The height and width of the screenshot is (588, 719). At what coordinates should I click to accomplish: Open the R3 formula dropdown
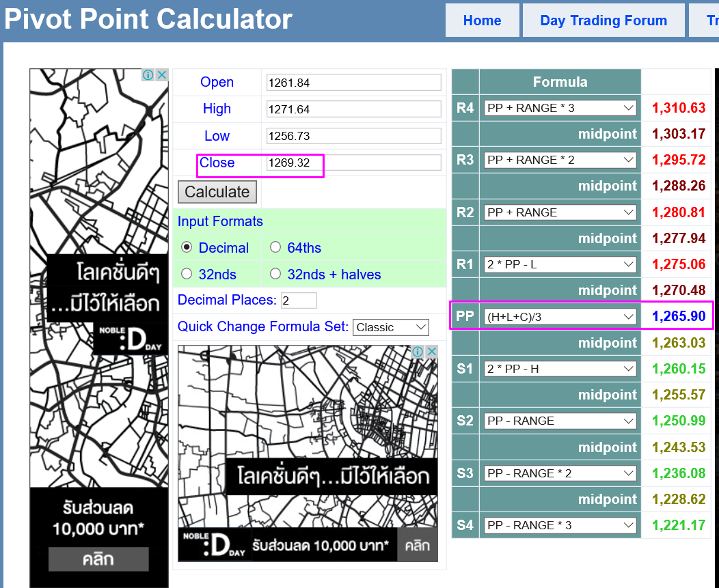[560, 160]
